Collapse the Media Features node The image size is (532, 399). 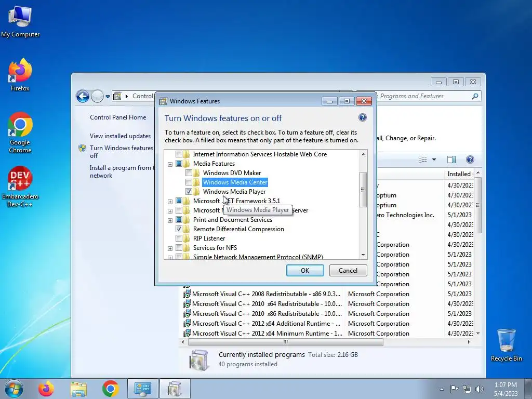point(170,164)
